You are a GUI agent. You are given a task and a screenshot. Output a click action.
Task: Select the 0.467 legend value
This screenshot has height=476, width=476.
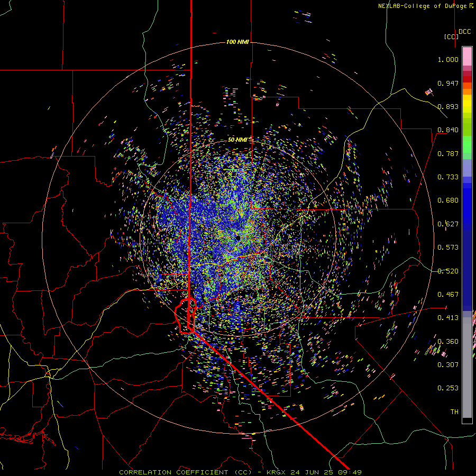coord(448,295)
